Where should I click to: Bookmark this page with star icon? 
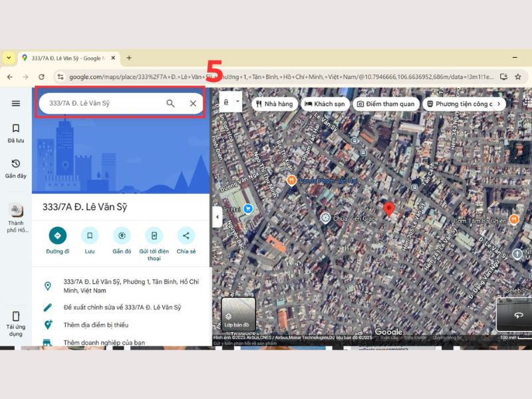click(x=518, y=76)
